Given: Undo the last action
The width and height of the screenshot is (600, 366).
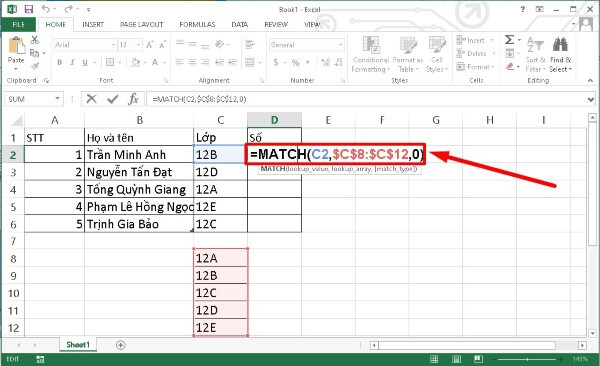Looking at the screenshot, I should click(x=46, y=9).
